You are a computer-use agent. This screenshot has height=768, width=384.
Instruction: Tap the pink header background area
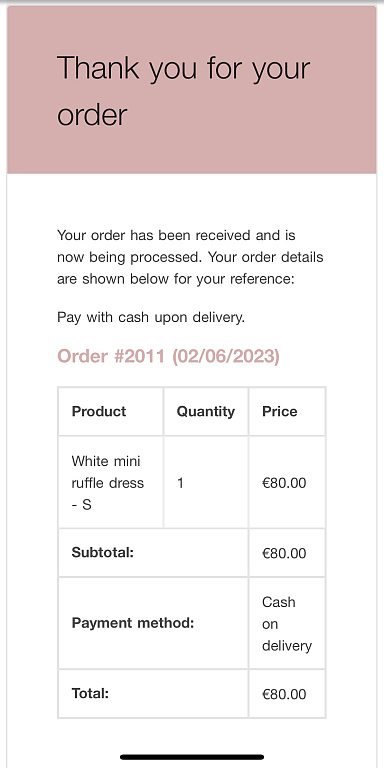pyautogui.click(x=192, y=90)
